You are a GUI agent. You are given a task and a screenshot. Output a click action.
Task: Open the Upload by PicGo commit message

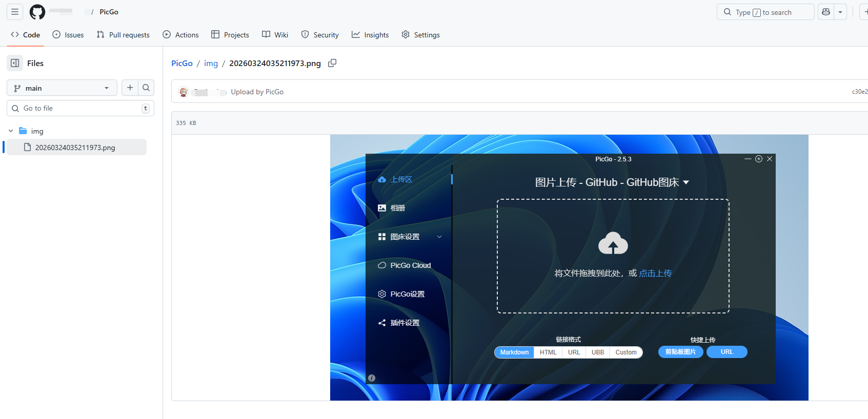(x=257, y=92)
